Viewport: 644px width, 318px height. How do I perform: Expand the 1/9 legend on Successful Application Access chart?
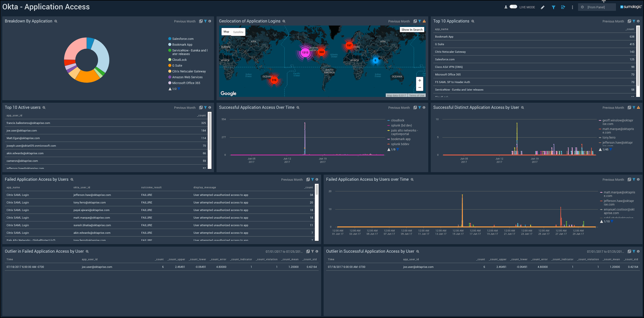point(398,149)
